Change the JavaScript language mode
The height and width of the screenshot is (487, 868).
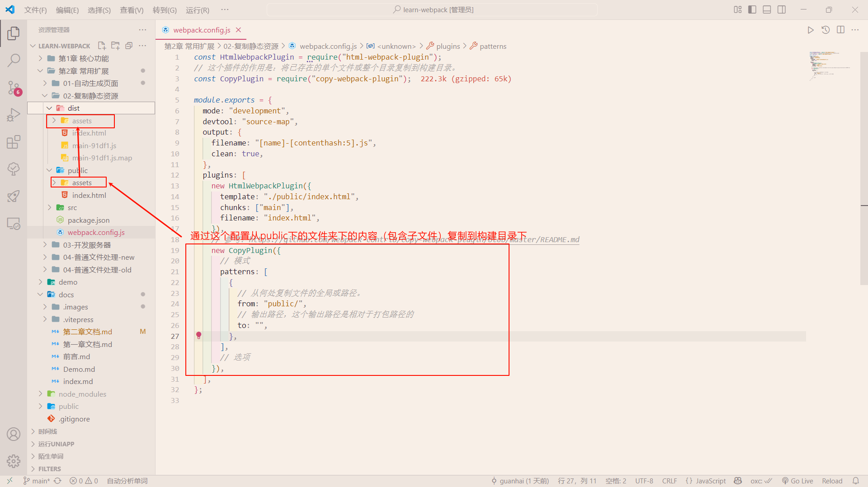coord(706,481)
